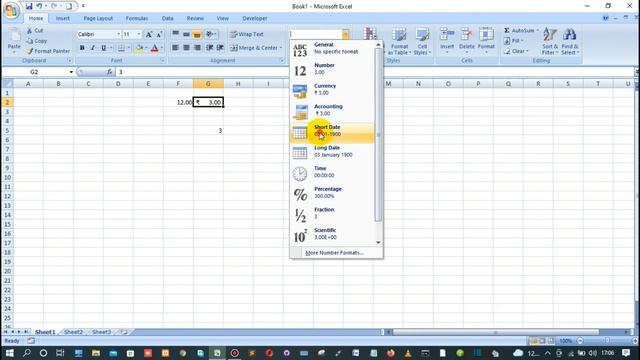Click the Office Button logo
The width and height of the screenshot is (640, 360).
[x=11, y=10]
